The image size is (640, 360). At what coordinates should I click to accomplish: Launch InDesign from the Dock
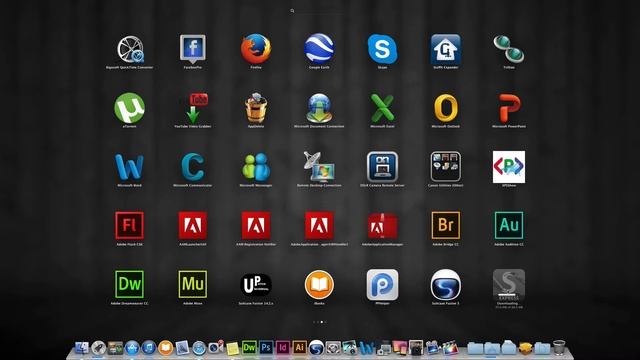(x=282, y=348)
